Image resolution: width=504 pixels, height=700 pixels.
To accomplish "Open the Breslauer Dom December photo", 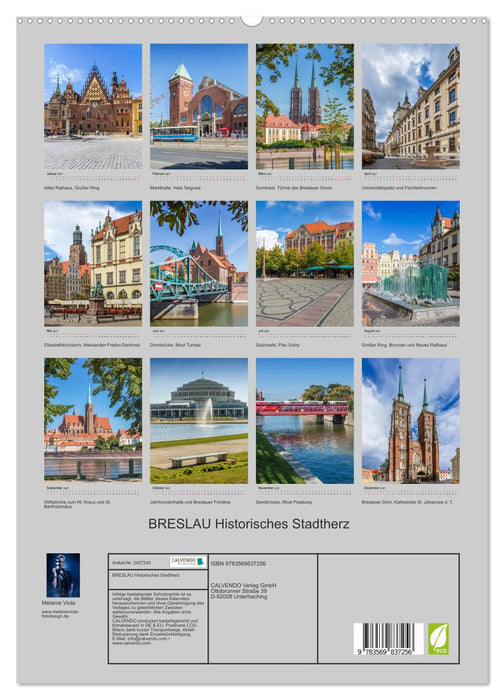I will [x=411, y=421].
